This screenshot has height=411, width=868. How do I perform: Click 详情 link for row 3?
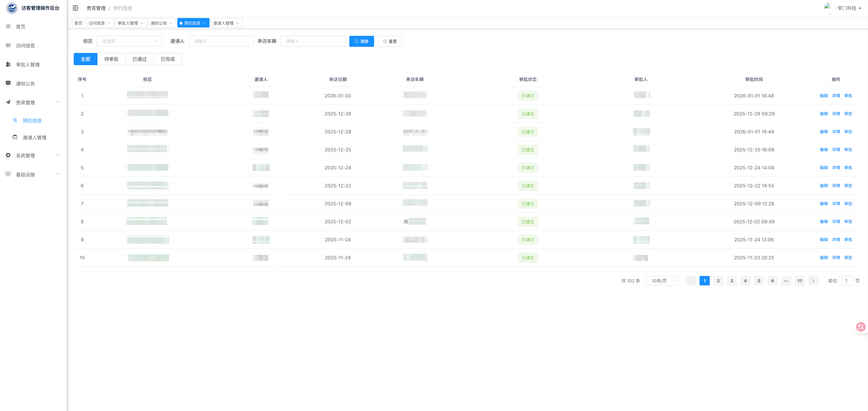point(836,132)
